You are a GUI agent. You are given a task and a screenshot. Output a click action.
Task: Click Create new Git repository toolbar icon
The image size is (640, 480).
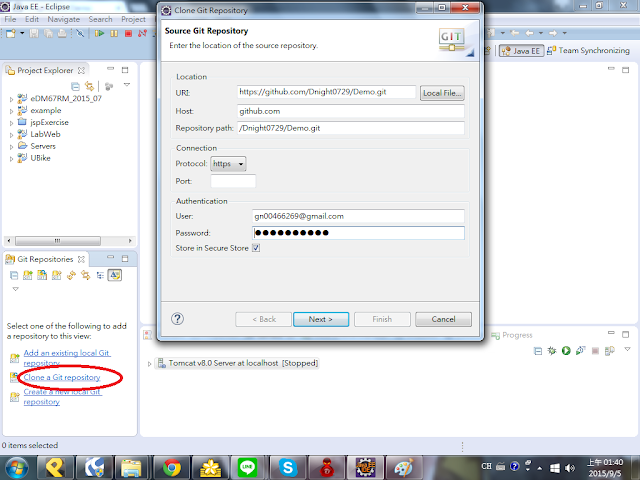coord(56,276)
